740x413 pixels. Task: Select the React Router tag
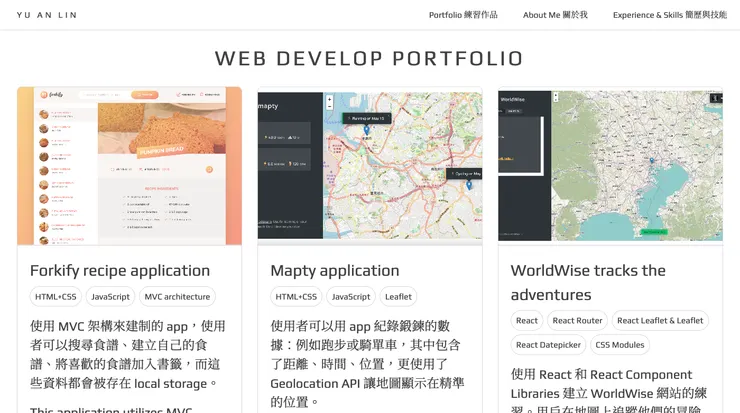coord(577,320)
